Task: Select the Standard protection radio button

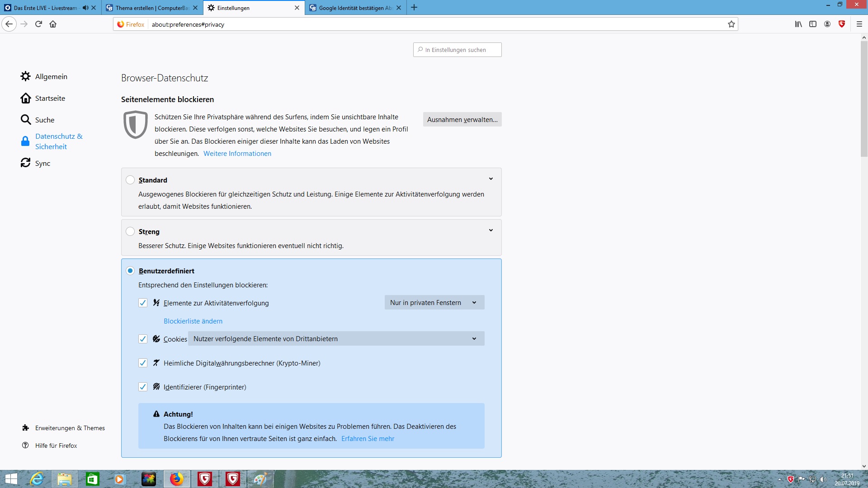Action: (130, 180)
